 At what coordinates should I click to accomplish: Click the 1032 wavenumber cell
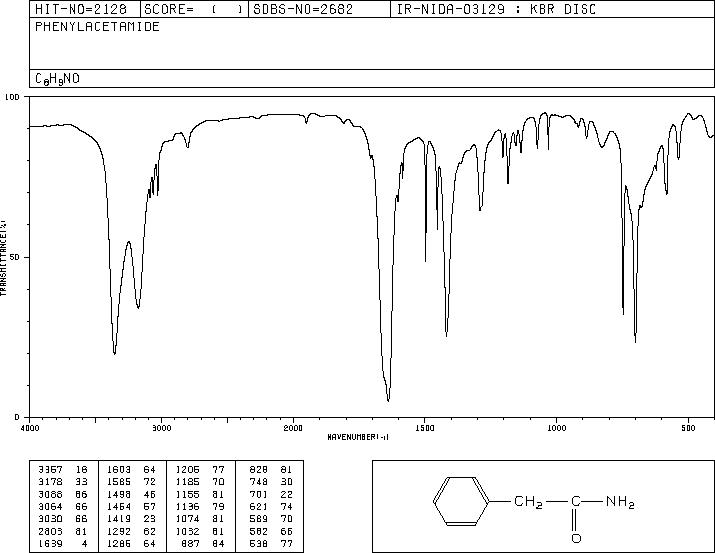click(187, 532)
